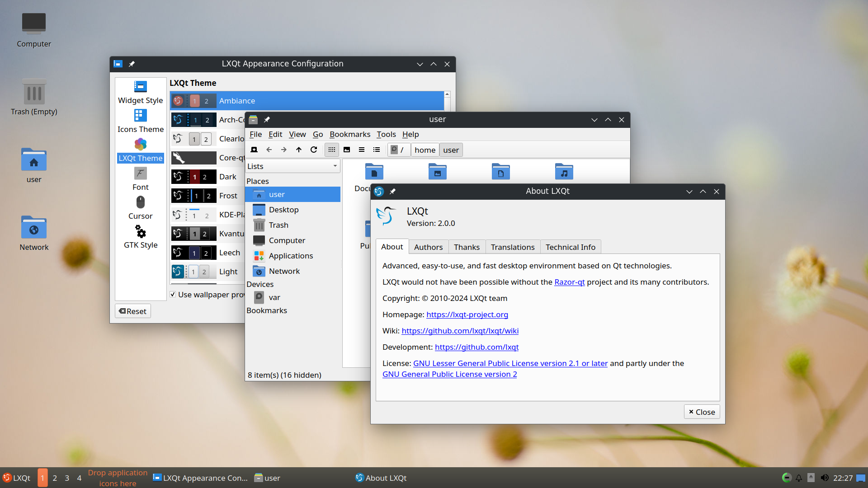Click the file manager grid view icon
The width and height of the screenshot is (868, 488).
pyautogui.click(x=332, y=150)
